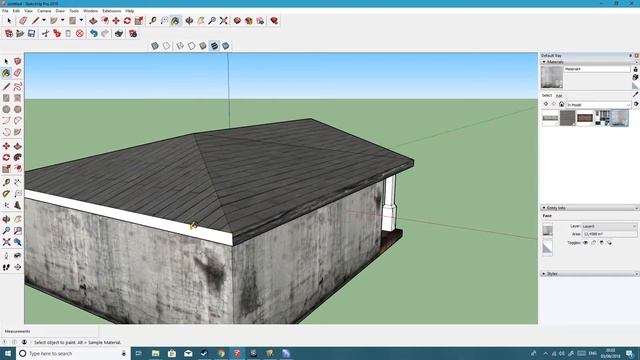Open the Extensions menu
The height and width of the screenshot is (360, 640).
click(111, 11)
